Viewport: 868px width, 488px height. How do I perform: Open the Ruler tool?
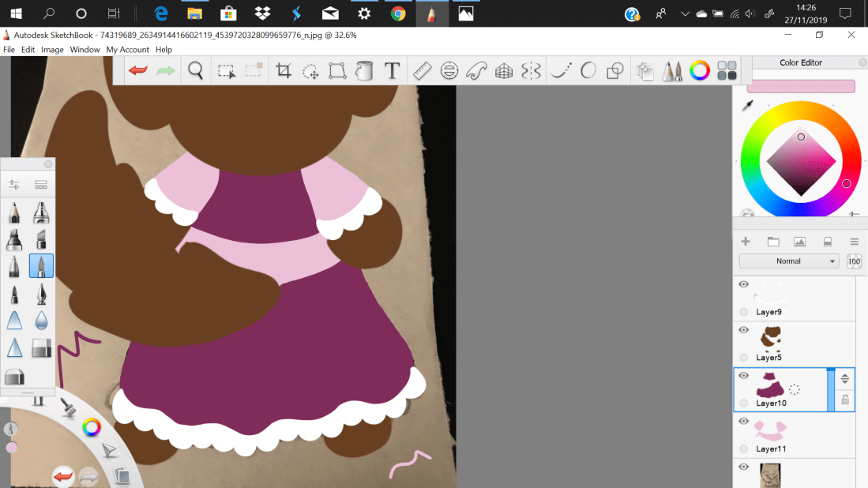click(422, 71)
